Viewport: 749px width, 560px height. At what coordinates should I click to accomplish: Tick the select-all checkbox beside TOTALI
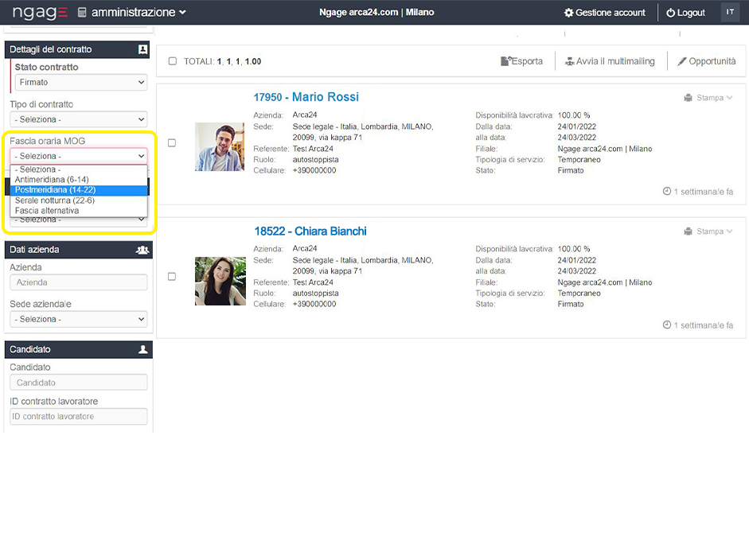(173, 61)
